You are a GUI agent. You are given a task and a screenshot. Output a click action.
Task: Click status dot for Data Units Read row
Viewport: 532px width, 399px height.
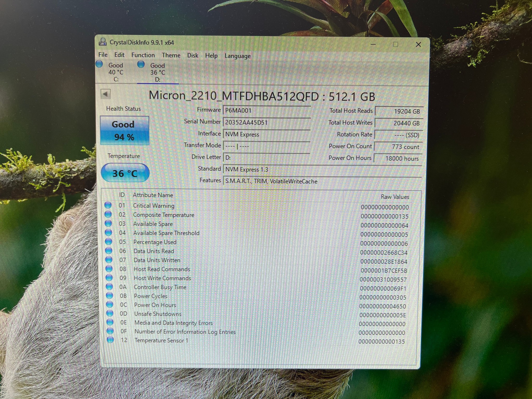tap(109, 251)
